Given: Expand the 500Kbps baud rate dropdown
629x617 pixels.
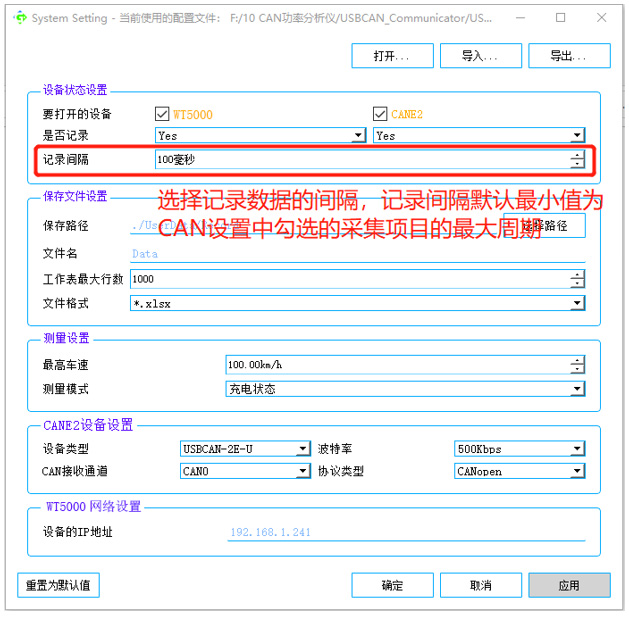Looking at the screenshot, I should (519, 449).
